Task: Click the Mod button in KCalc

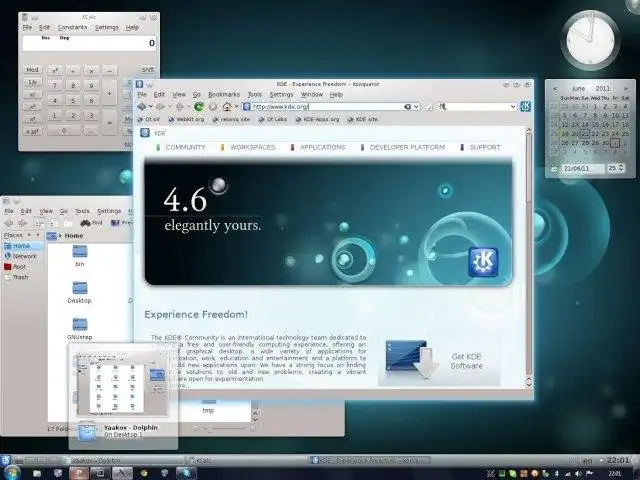Action: pos(32,70)
